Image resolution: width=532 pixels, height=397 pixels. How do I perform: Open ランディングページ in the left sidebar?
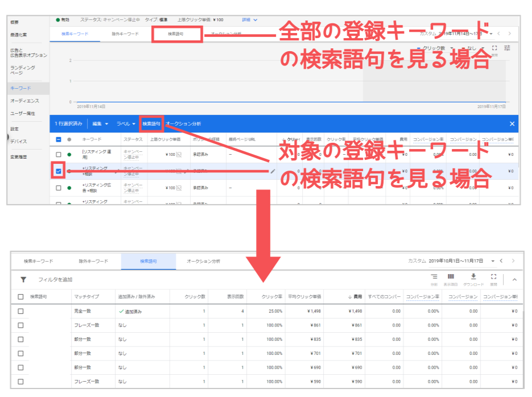click(x=22, y=70)
